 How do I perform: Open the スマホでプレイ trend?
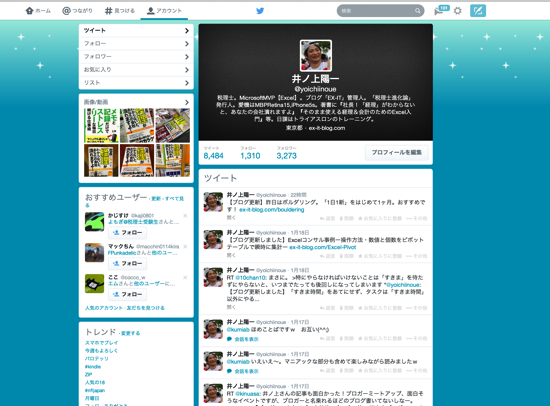tap(101, 343)
